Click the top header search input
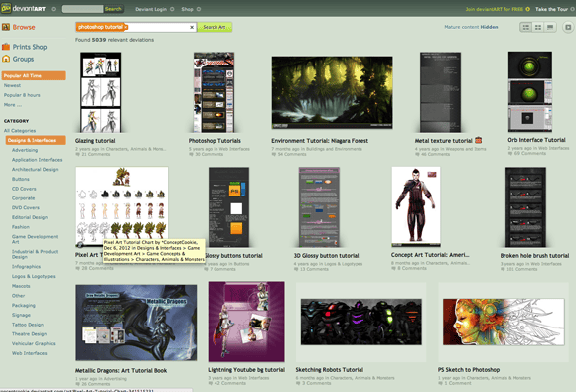The height and width of the screenshot is (392, 576). (82, 9)
